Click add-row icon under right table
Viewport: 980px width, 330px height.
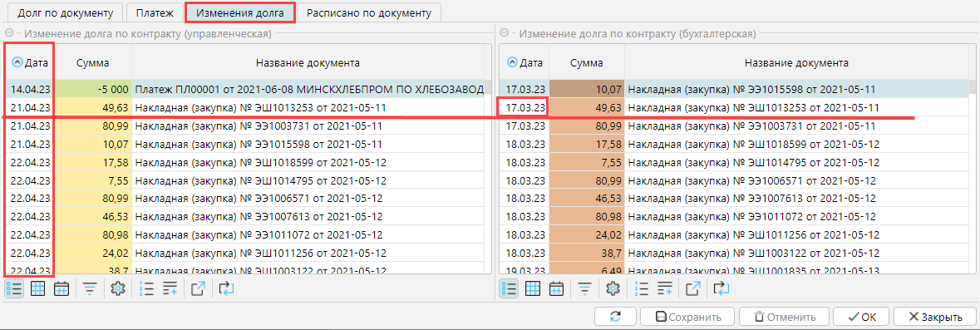(665, 288)
